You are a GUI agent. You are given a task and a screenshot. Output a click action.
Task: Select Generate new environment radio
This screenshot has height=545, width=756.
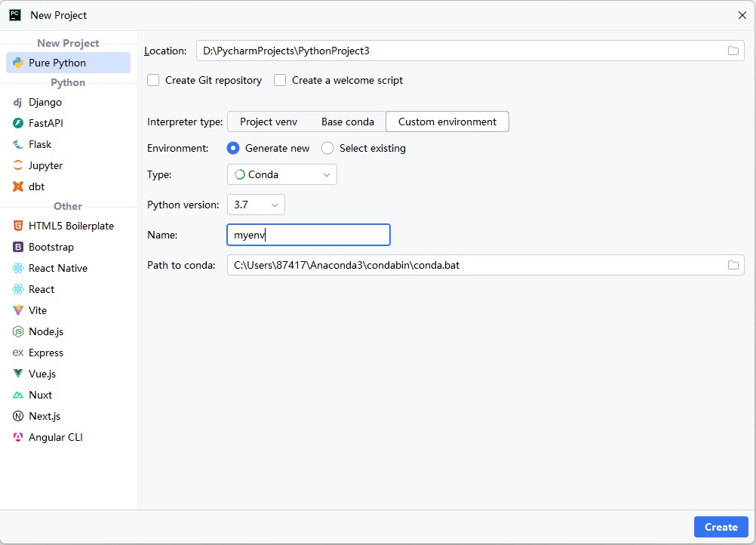233,148
